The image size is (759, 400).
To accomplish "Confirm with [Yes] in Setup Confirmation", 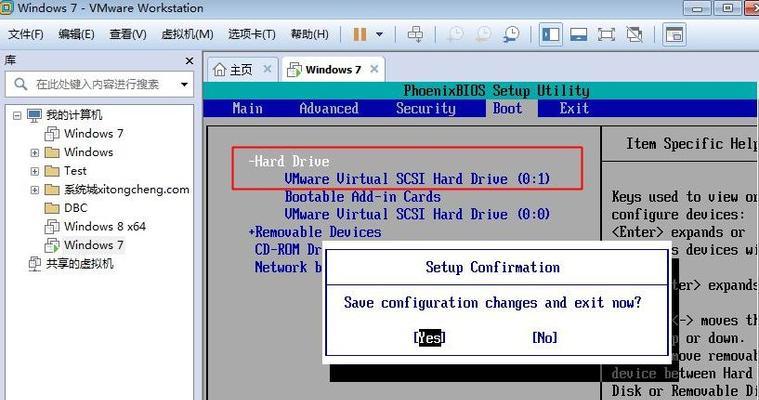I will coord(429,337).
